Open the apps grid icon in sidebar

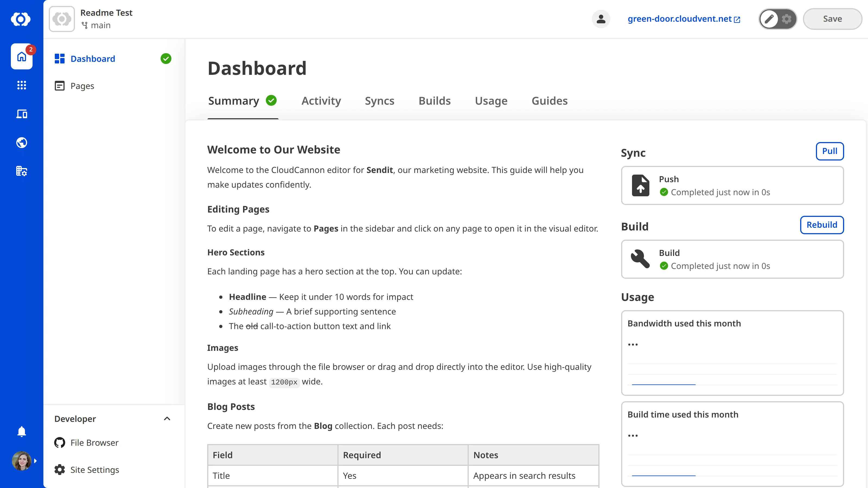point(22,85)
